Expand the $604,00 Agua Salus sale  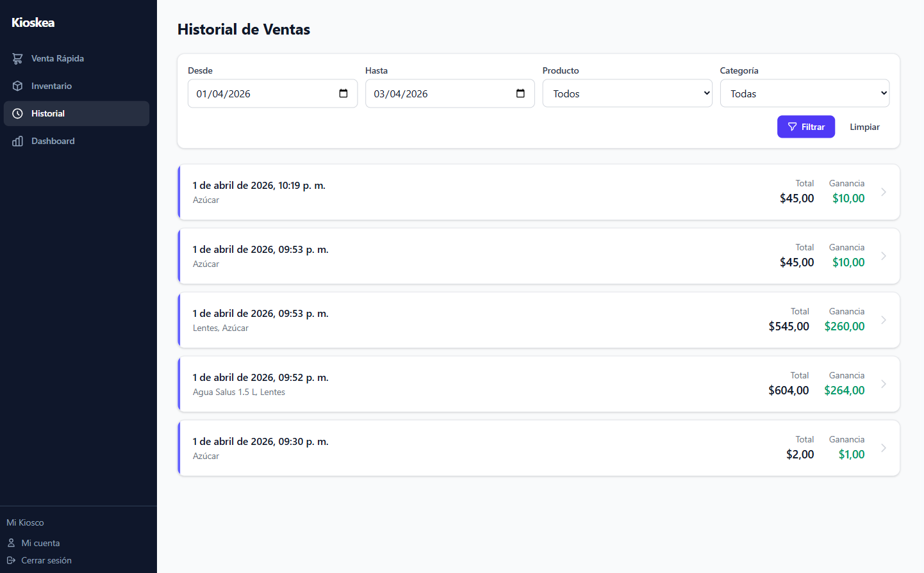(884, 383)
